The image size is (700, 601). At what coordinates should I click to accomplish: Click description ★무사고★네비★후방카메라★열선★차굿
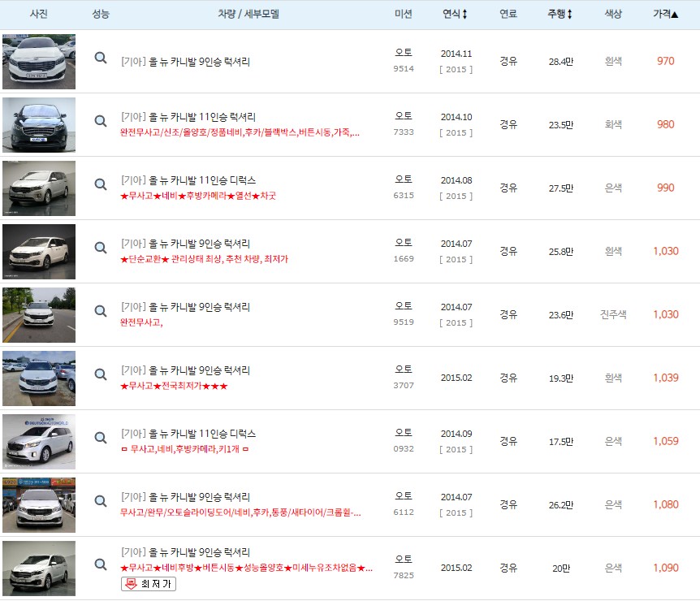pos(198,196)
